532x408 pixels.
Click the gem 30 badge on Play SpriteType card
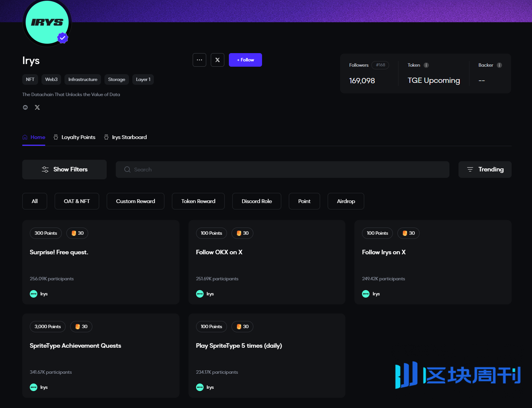coord(242,327)
